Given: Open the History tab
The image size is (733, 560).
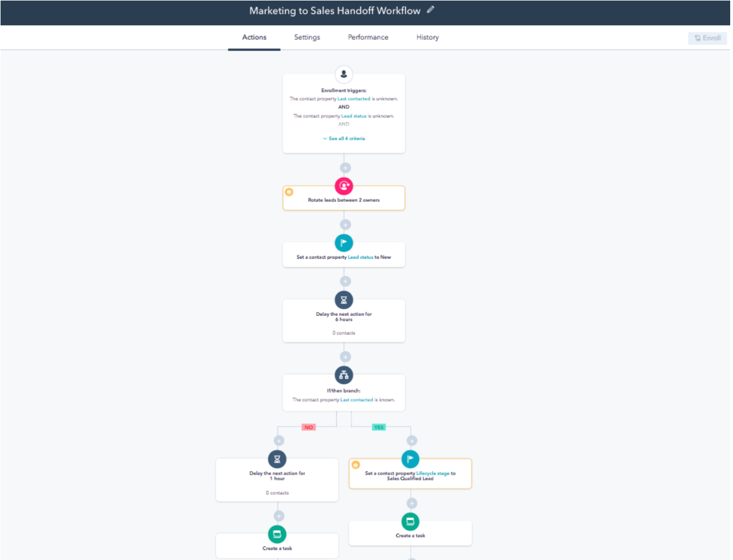Looking at the screenshot, I should coord(427,38).
